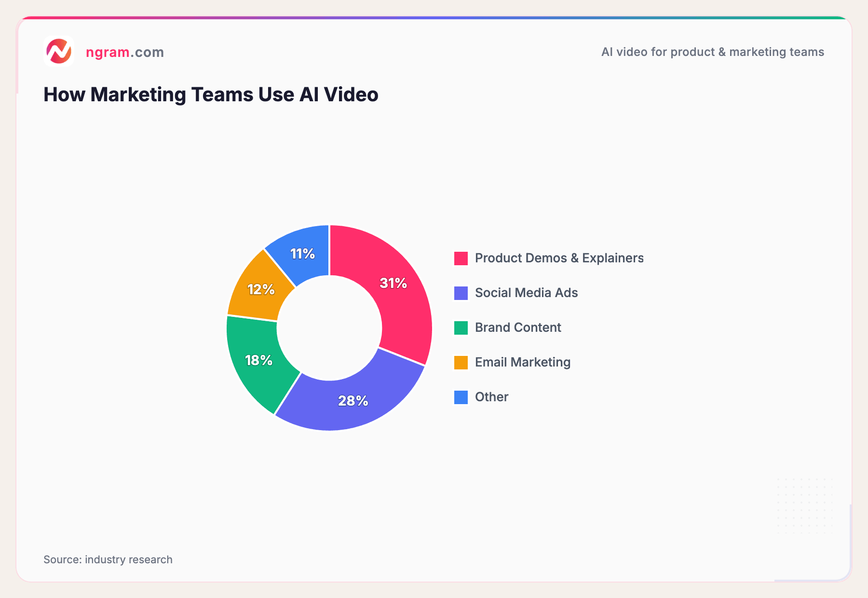Toggle the Social Media Ads legend entry
The height and width of the screenshot is (598, 868).
[x=526, y=293]
